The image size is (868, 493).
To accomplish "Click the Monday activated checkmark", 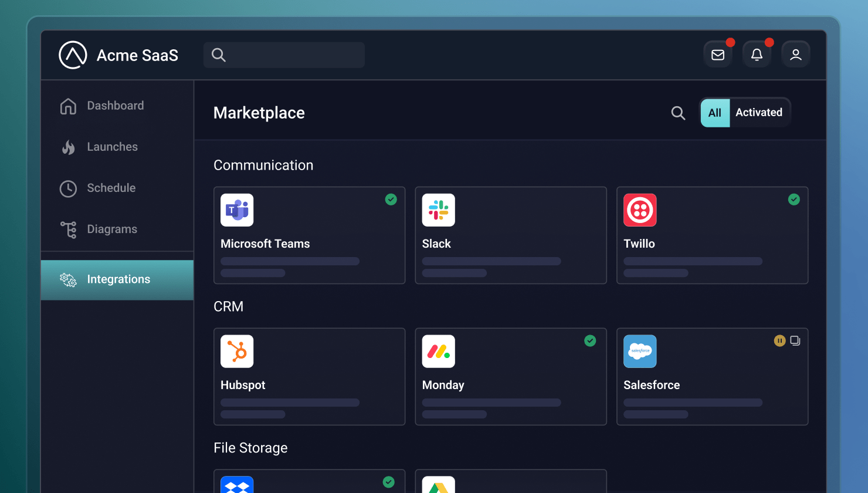I will (591, 341).
